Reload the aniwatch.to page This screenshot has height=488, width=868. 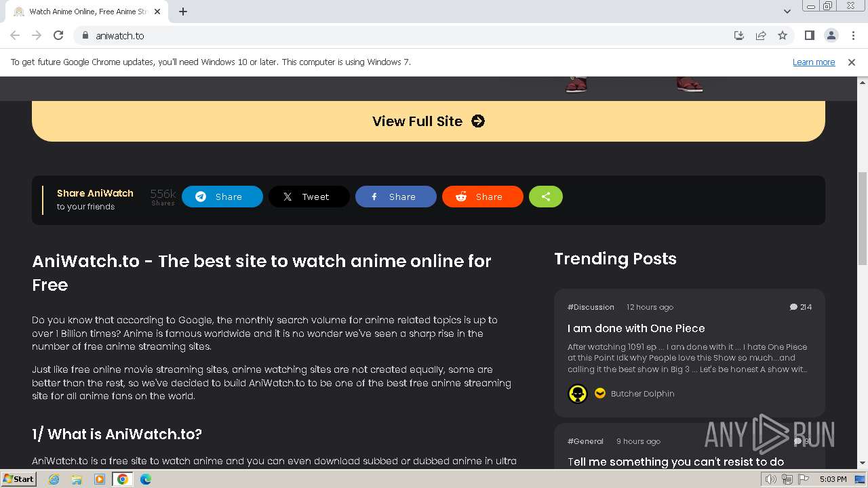coord(58,35)
